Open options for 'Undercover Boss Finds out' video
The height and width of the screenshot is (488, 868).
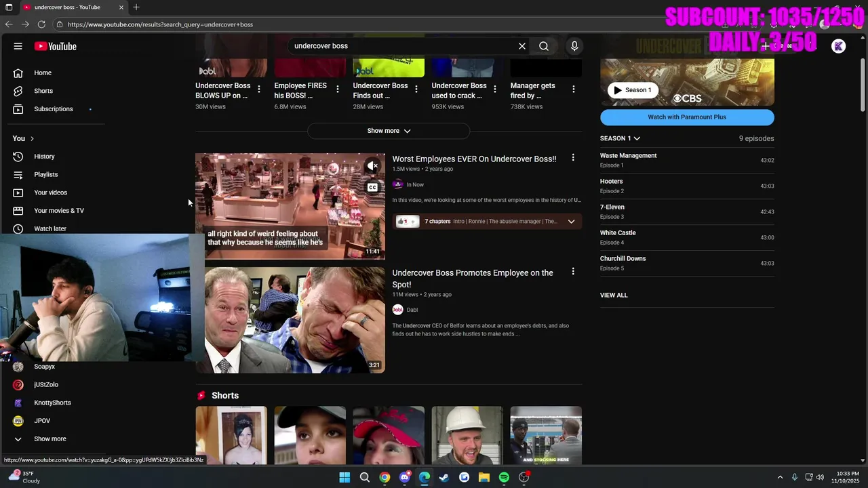coord(416,89)
